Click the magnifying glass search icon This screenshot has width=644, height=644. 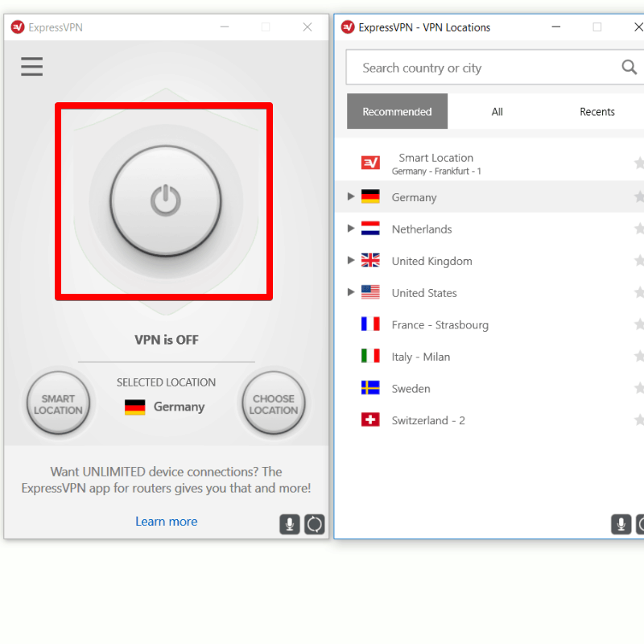pos(629,67)
